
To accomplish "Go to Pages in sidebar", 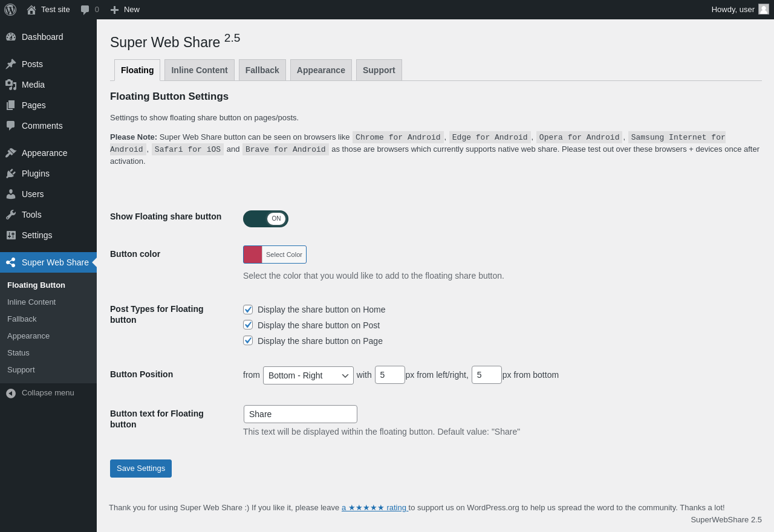I will point(34,105).
